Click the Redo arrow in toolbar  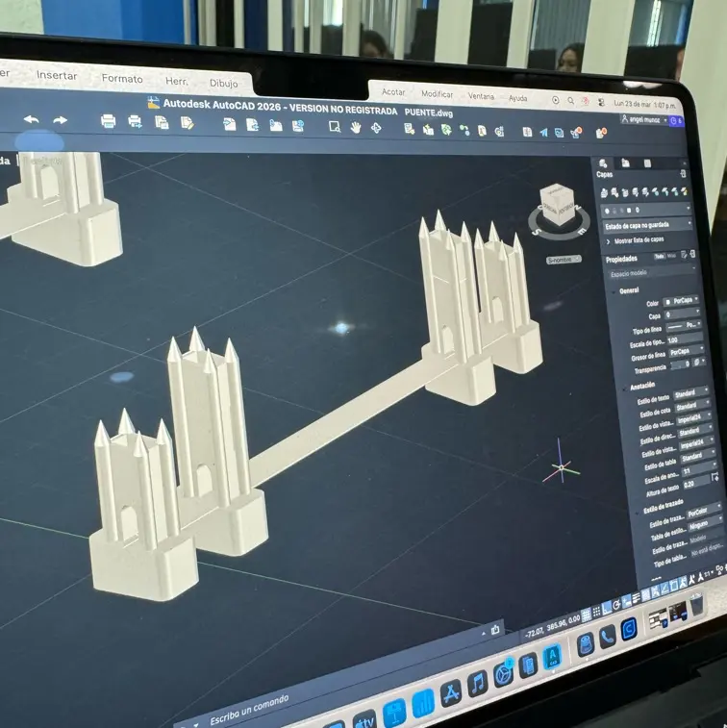60,120
